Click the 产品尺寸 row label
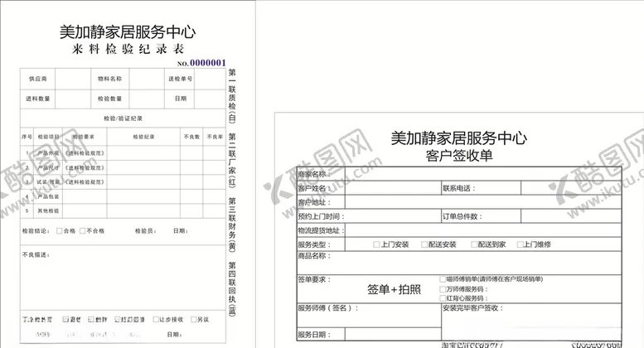 click(48, 167)
